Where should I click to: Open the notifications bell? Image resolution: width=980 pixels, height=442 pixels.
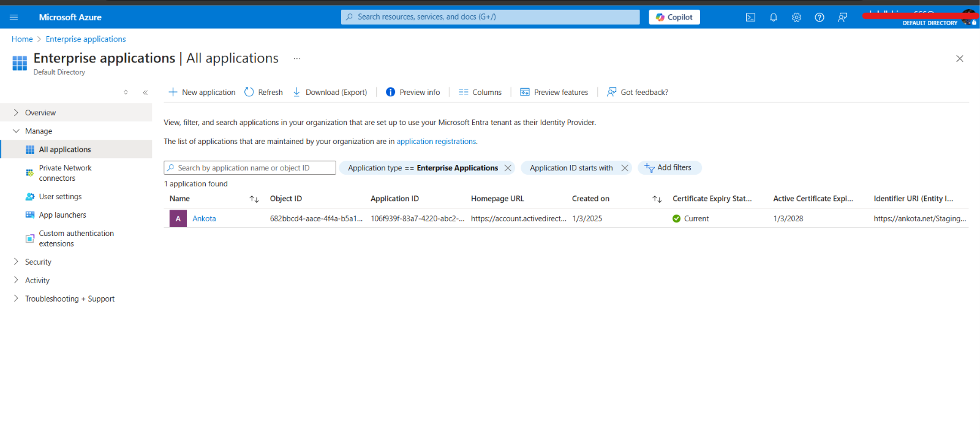pyautogui.click(x=774, y=17)
